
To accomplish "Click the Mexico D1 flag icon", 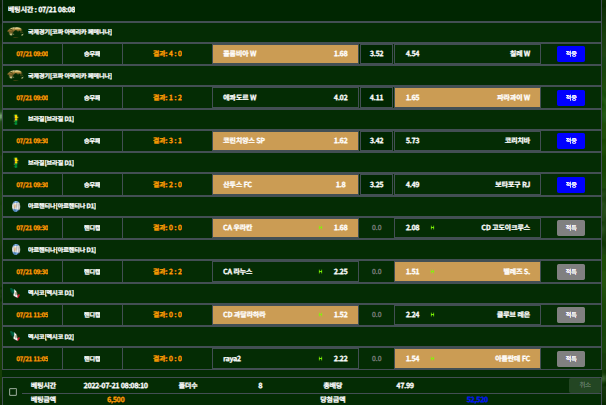I will click(16, 293).
